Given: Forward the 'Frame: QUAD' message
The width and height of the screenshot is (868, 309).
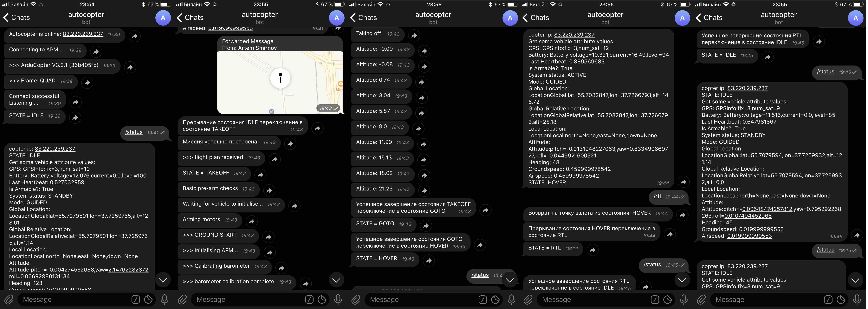Looking at the screenshot, I should pyautogui.click(x=87, y=83).
